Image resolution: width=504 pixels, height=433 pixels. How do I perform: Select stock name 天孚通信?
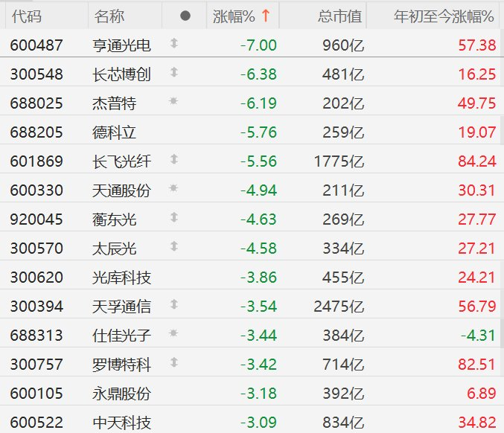pyautogui.click(x=121, y=306)
